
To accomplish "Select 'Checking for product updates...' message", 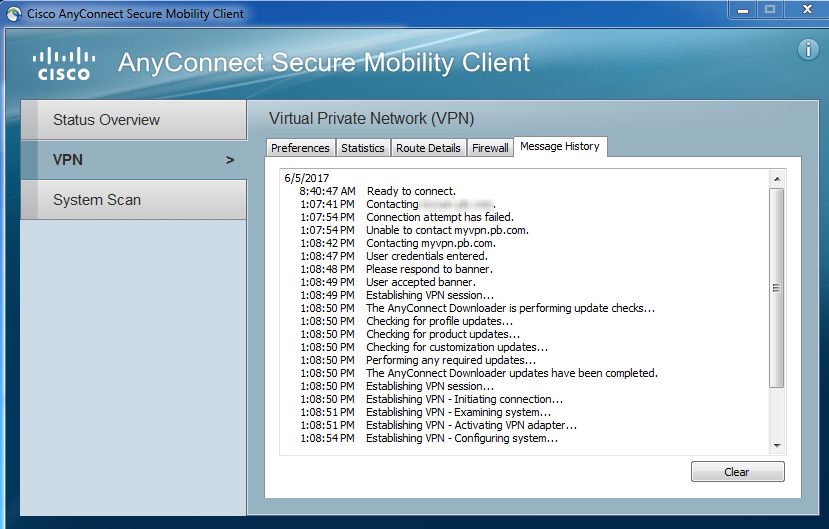I will click(443, 334).
